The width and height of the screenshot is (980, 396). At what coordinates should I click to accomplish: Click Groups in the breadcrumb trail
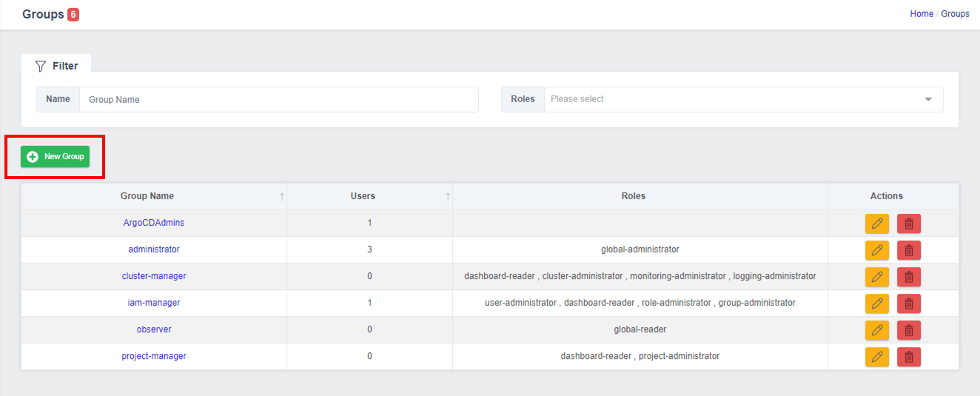pos(955,13)
